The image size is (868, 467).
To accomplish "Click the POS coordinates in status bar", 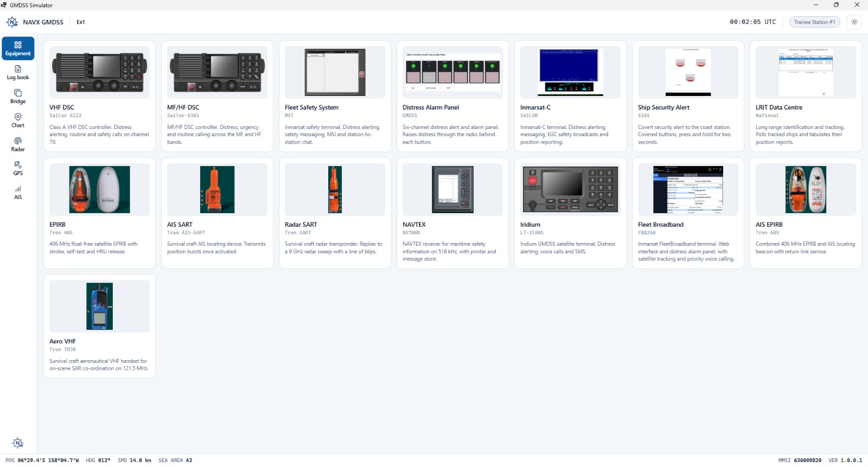I will pyautogui.click(x=42, y=460).
